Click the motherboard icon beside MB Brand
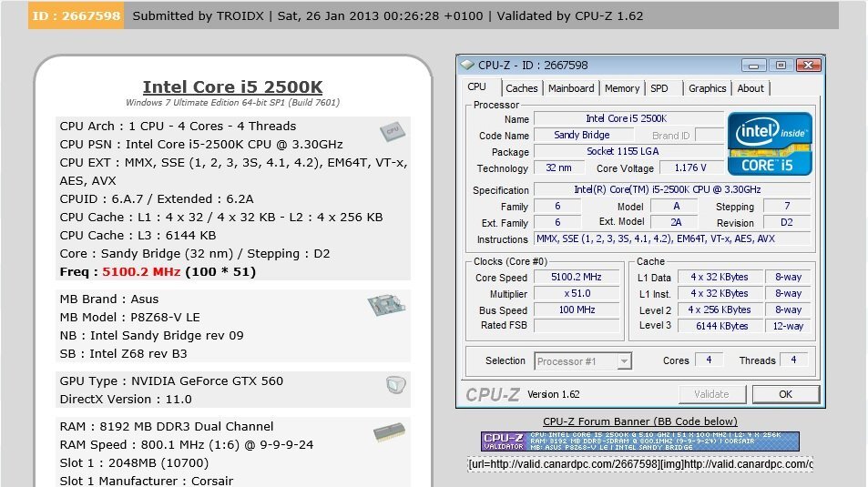Viewport: 868px width, 487px height. tap(386, 305)
